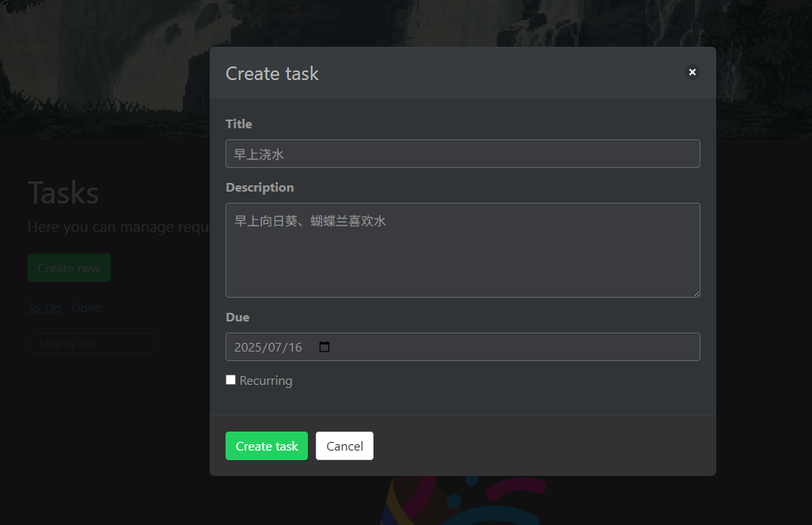Click the green Create task button
Screen dimensions: 812x525
coord(267,446)
